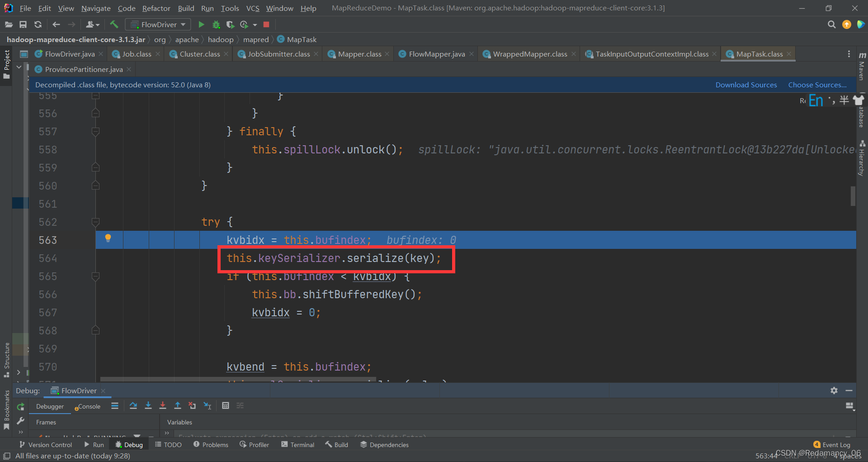Open the Dependencies tool window
This screenshot has height=462, width=868.
384,445
